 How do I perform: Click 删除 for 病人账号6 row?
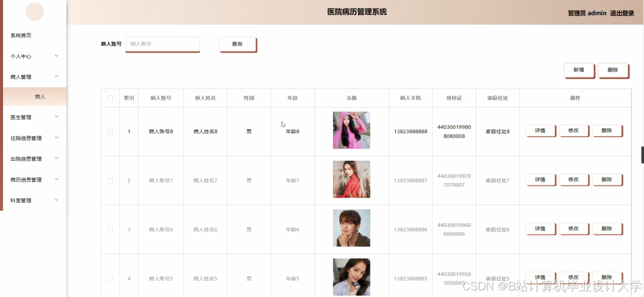[607, 229]
